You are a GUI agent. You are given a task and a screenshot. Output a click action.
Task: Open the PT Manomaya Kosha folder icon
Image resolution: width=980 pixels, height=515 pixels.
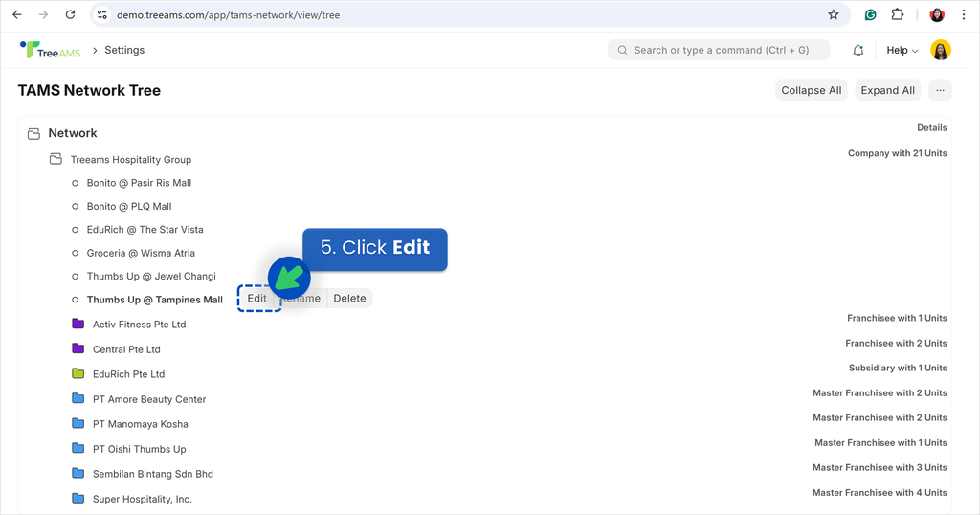(x=78, y=424)
